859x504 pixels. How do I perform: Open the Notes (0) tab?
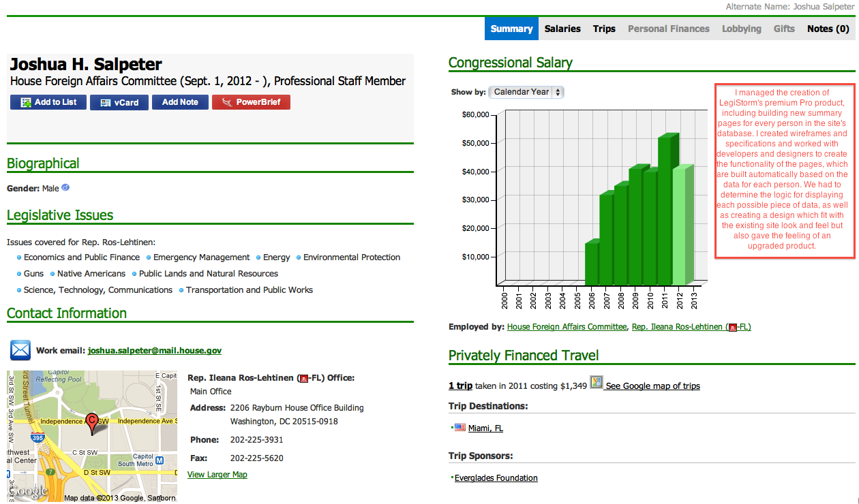click(x=828, y=29)
